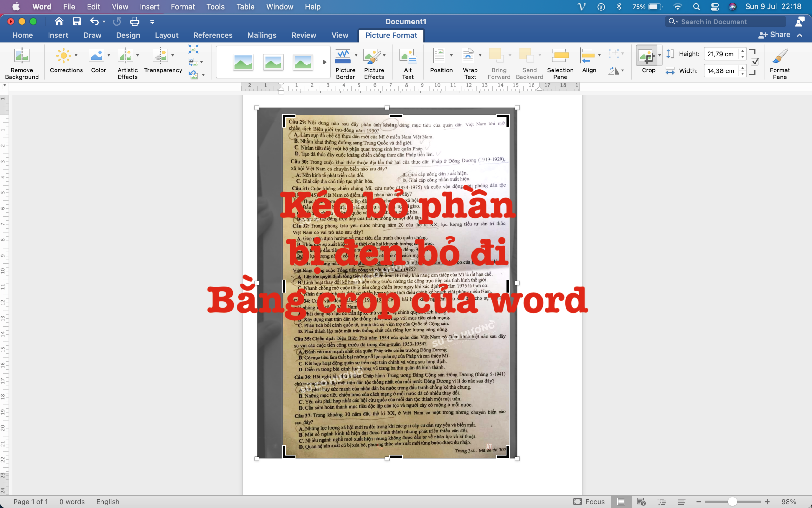Image resolution: width=812 pixels, height=508 pixels.
Task: Toggle Focus mode
Action: tap(589, 502)
